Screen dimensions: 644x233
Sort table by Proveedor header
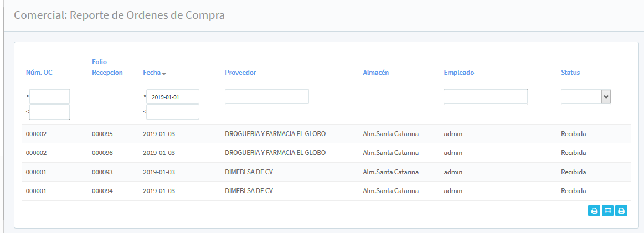(x=240, y=73)
